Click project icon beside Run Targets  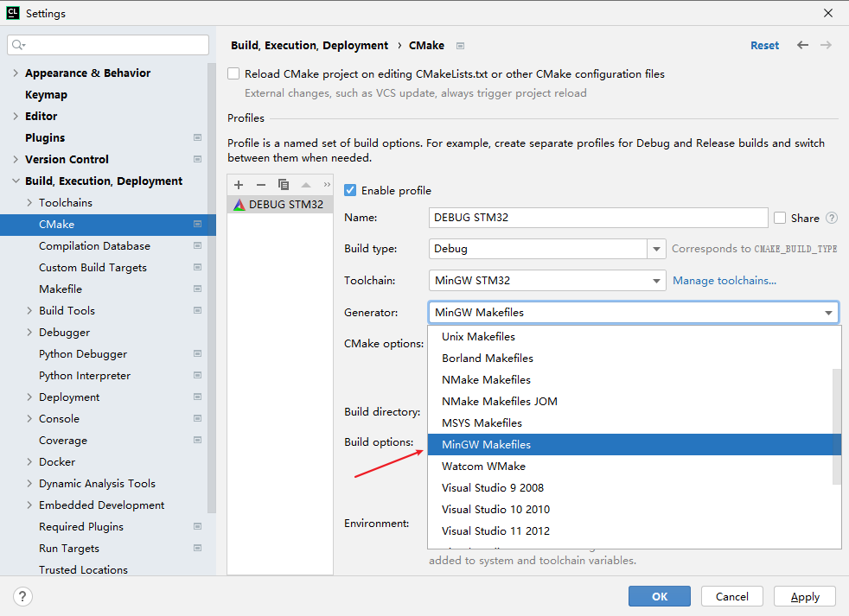coord(198,548)
